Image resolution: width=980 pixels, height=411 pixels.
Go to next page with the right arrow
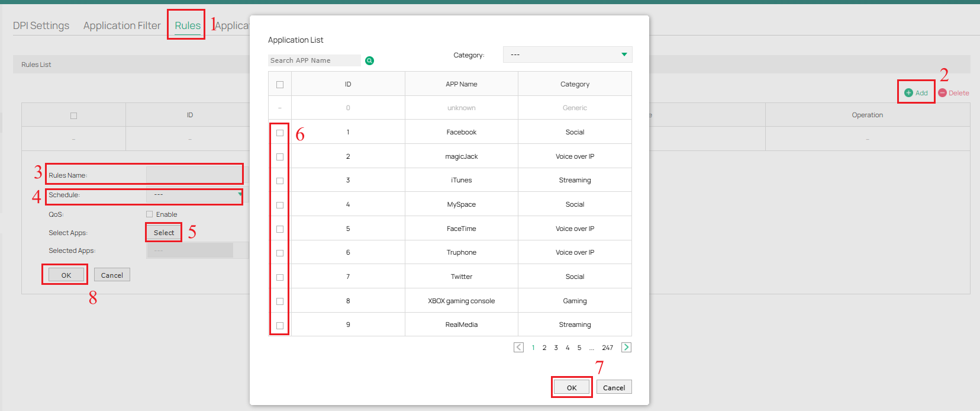(x=627, y=348)
